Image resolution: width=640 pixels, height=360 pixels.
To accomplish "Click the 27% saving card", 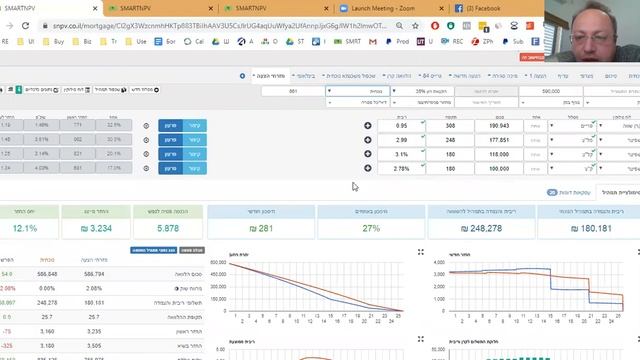I will tap(371, 222).
